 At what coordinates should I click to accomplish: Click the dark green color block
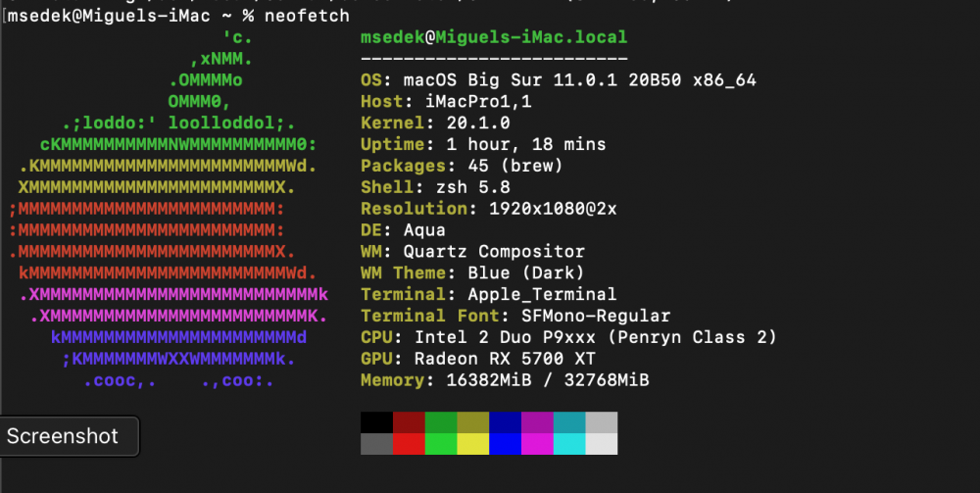coord(441,422)
